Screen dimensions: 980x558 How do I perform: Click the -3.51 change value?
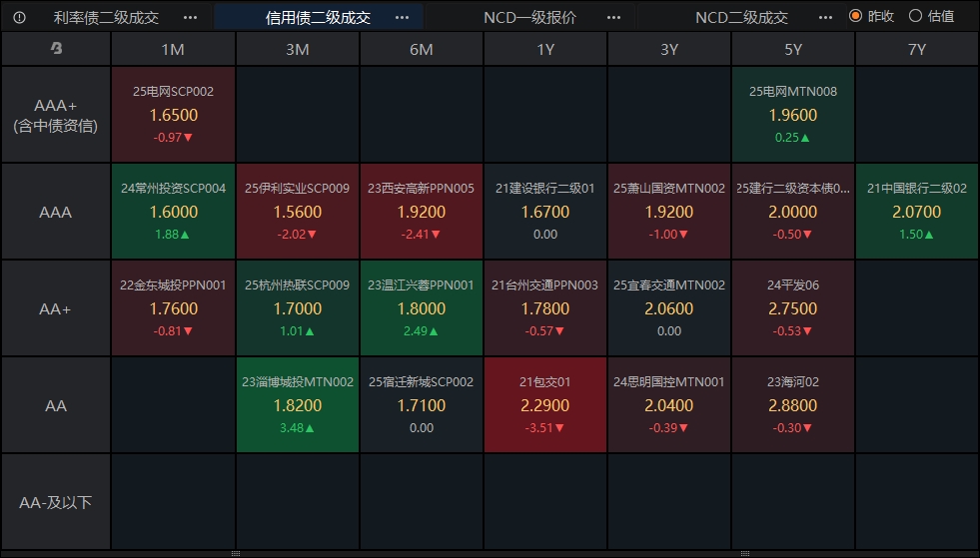tap(540, 428)
